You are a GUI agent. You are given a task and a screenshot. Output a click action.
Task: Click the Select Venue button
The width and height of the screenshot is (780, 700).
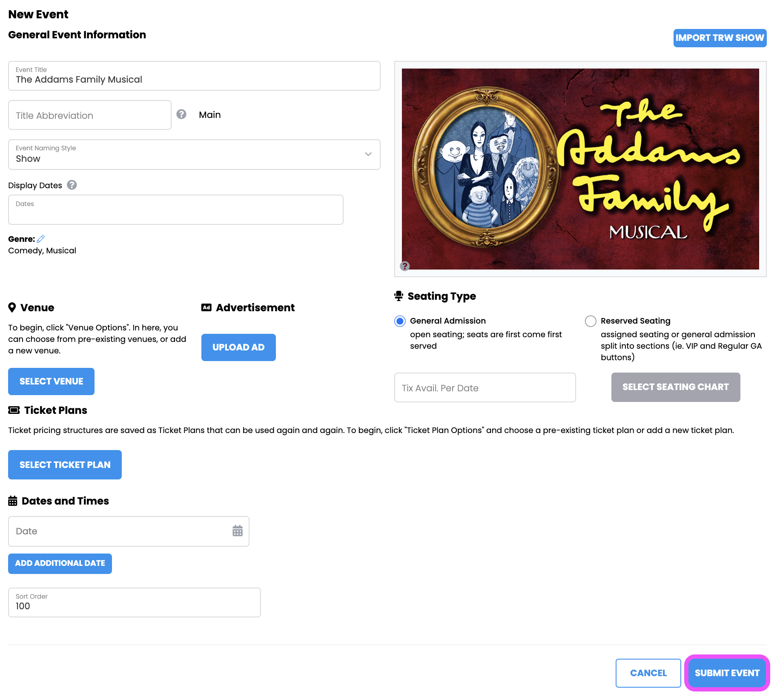click(51, 382)
